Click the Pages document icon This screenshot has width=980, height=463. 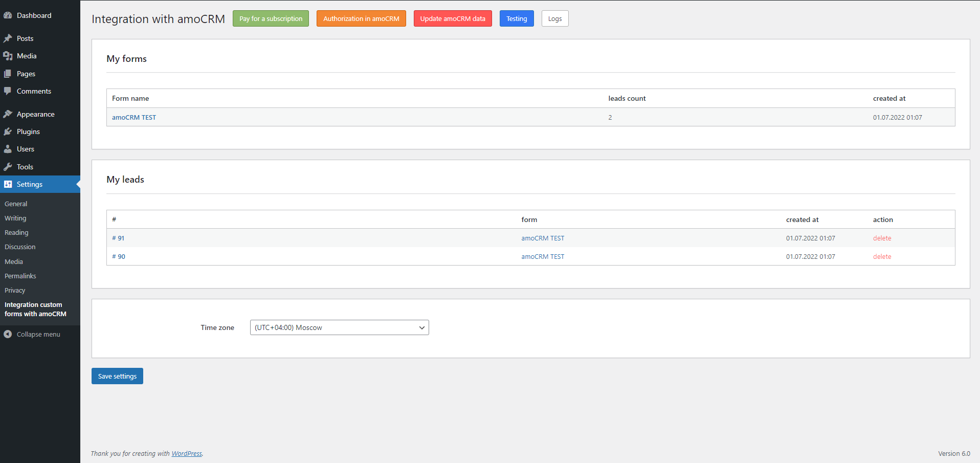(x=8, y=74)
